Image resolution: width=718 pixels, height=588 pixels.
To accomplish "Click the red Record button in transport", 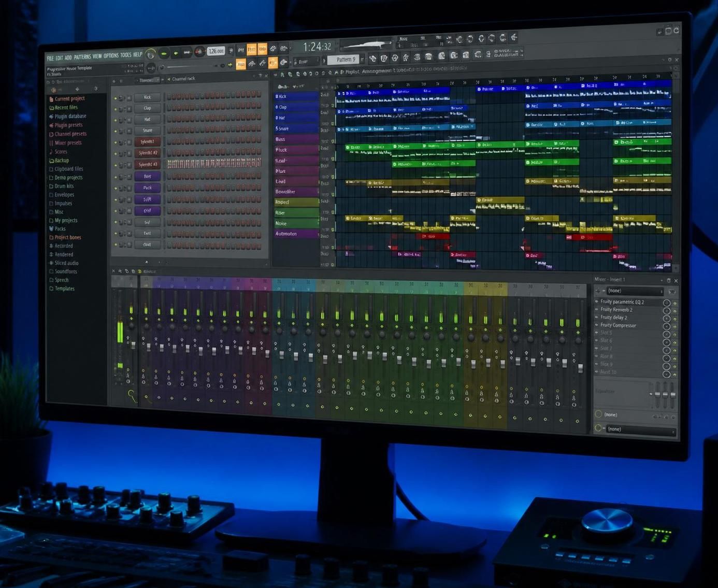I will (x=199, y=52).
